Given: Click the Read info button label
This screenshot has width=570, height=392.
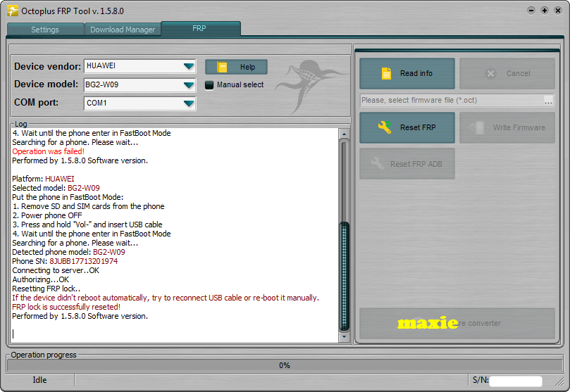Looking at the screenshot, I should coord(416,73).
